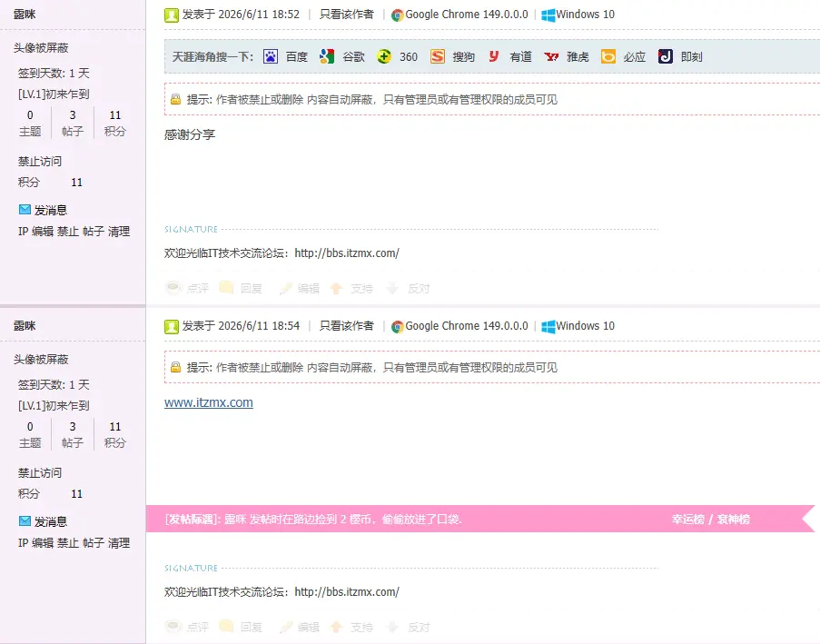Click the lock icon in the second blocked notice

pyautogui.click(x=176, y=367)
